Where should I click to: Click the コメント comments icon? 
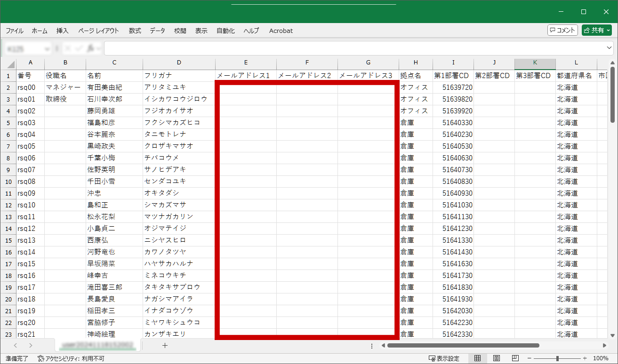tap(562, 30)
